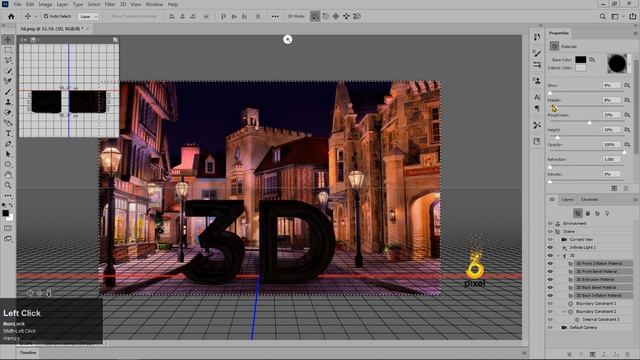Activate the Orbit 3D camera mode icon
The height and width of the screenshot is (360, 640).
coord(315,16)
